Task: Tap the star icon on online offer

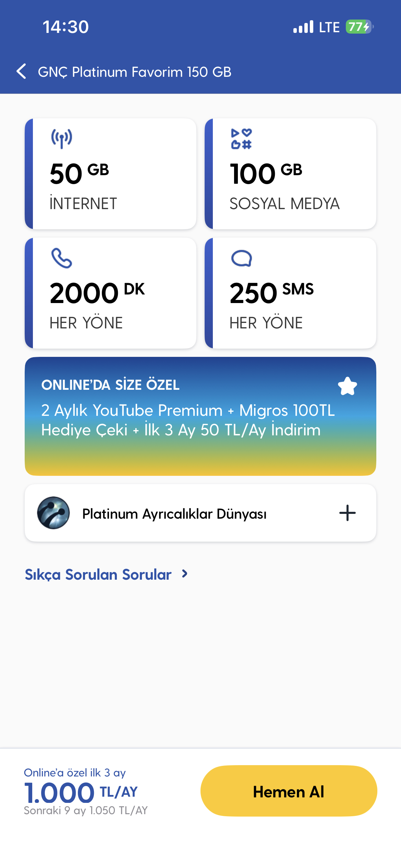Action: click(x=348, y=386)
